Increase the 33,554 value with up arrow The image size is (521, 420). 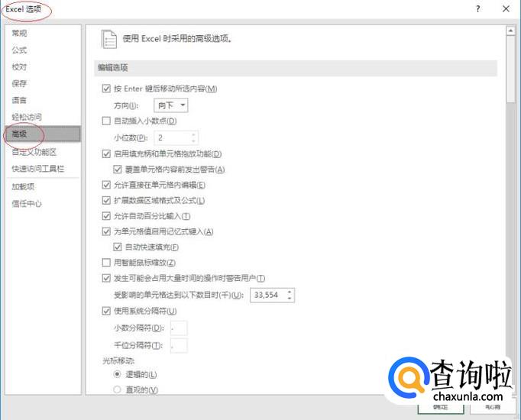pos(290,292)
